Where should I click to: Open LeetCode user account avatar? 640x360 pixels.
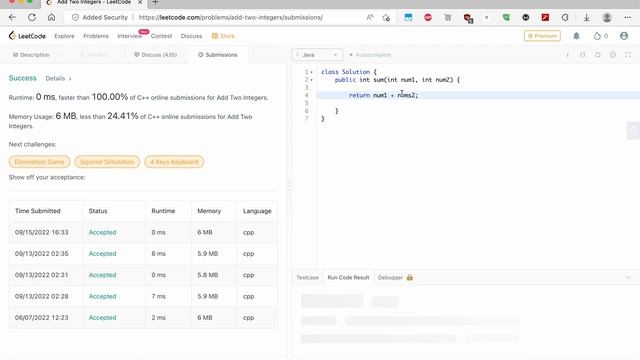(x=624, y=36)
